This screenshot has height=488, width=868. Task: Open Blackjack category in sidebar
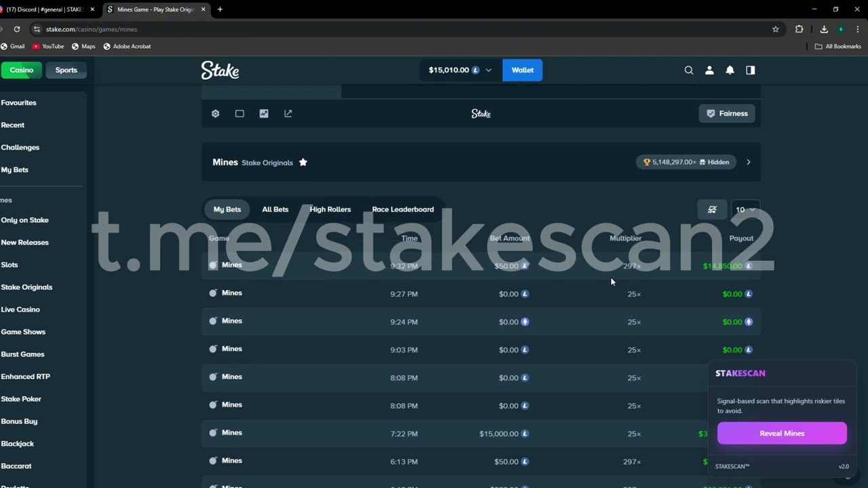point(18,444)
